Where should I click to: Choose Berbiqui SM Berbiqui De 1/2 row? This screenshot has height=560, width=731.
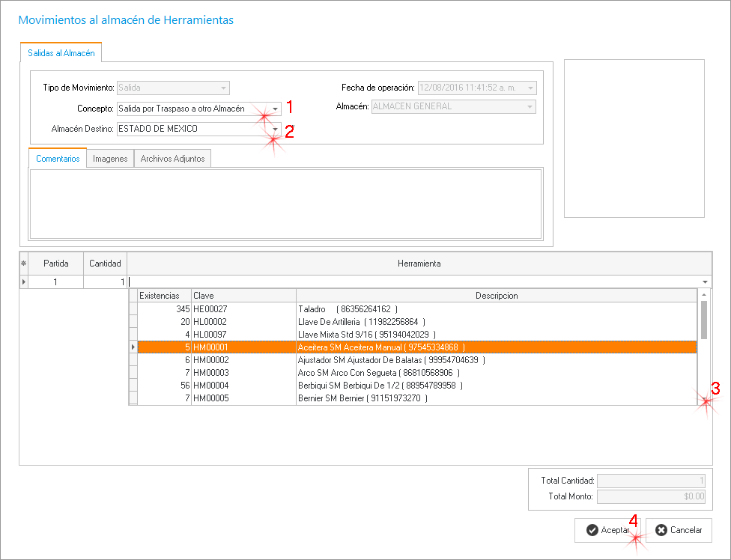412,385
